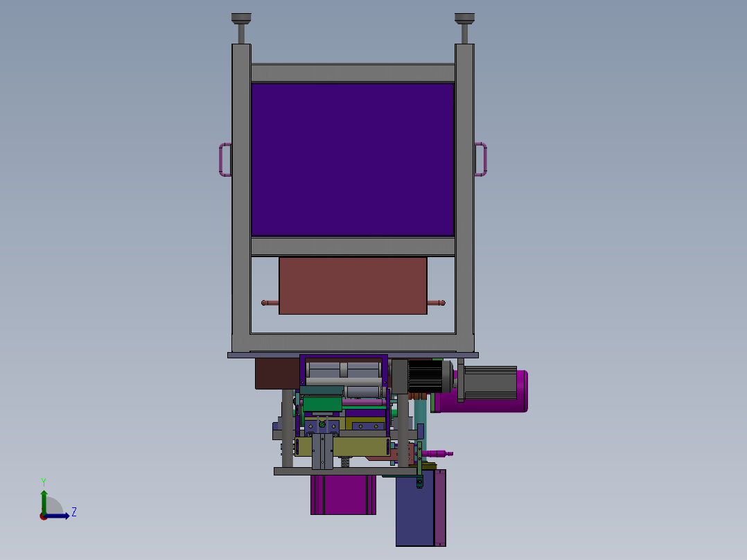Click the right purple handle on the frame
This screenshot has height=560, width=747.
pyautogui.click(x=481, y=159)
